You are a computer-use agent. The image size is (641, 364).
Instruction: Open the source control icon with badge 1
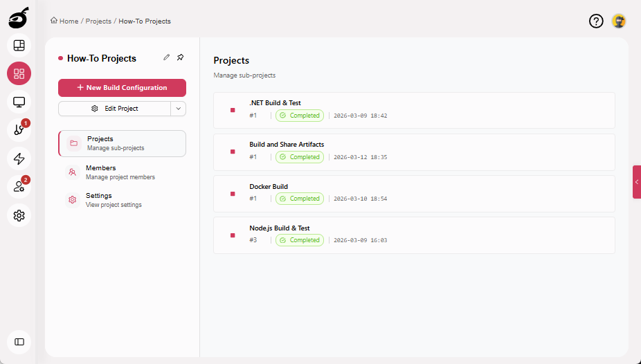19,130
